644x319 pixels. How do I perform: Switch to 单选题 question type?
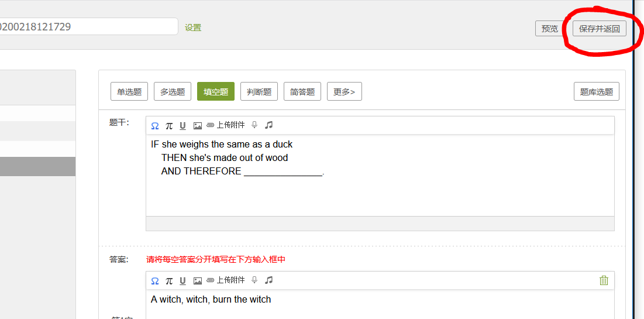point(129,91)
